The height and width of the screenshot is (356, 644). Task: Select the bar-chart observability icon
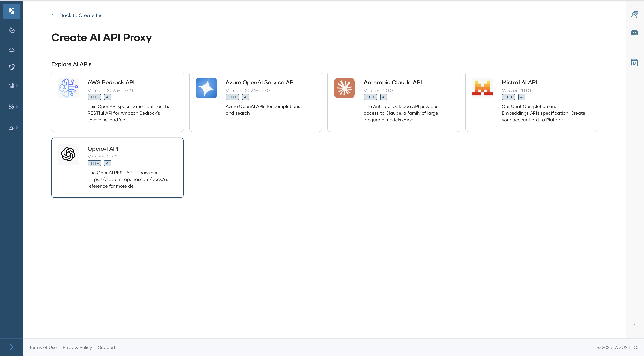coord(11,86)
